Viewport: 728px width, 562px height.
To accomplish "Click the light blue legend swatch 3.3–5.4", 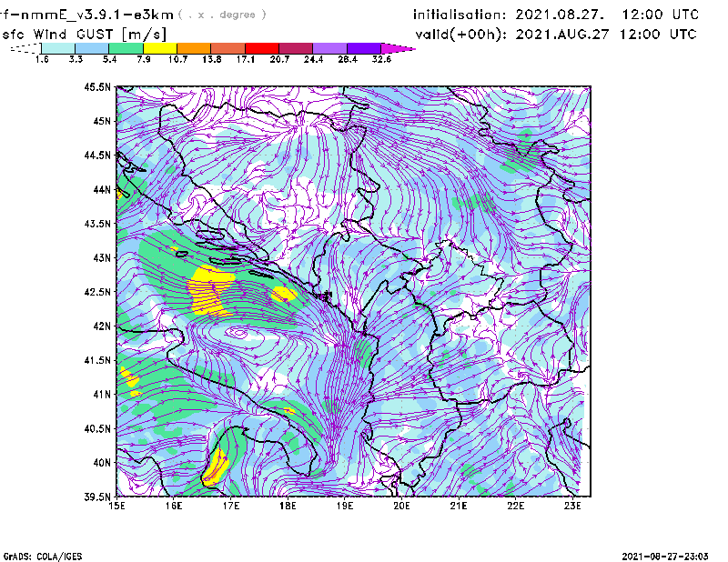I will 92,48.
